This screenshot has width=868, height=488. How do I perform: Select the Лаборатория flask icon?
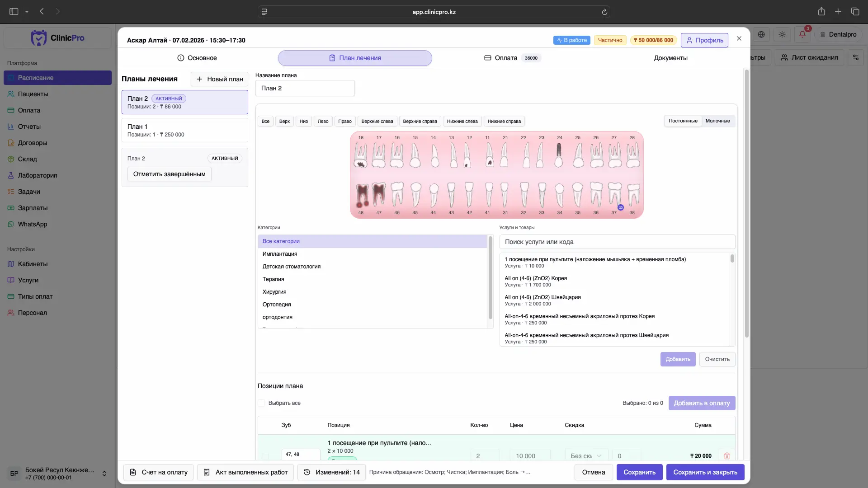coord(11,175)
